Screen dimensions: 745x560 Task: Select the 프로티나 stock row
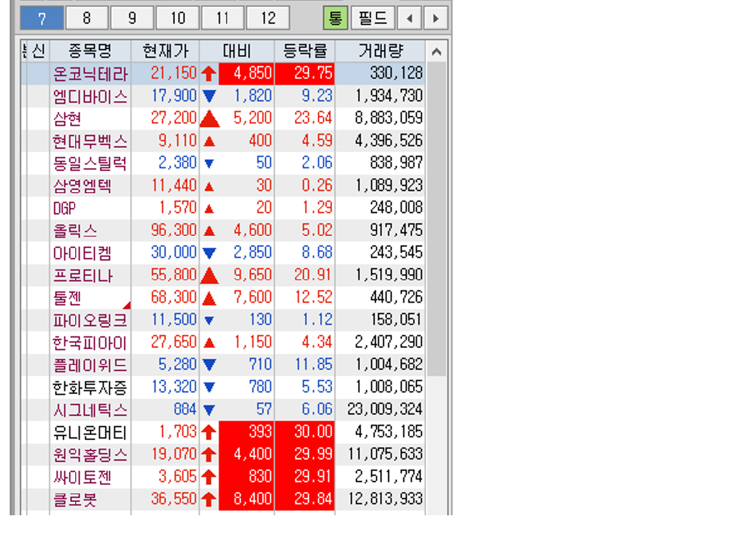pyautogui.click(x=223, y=275)
